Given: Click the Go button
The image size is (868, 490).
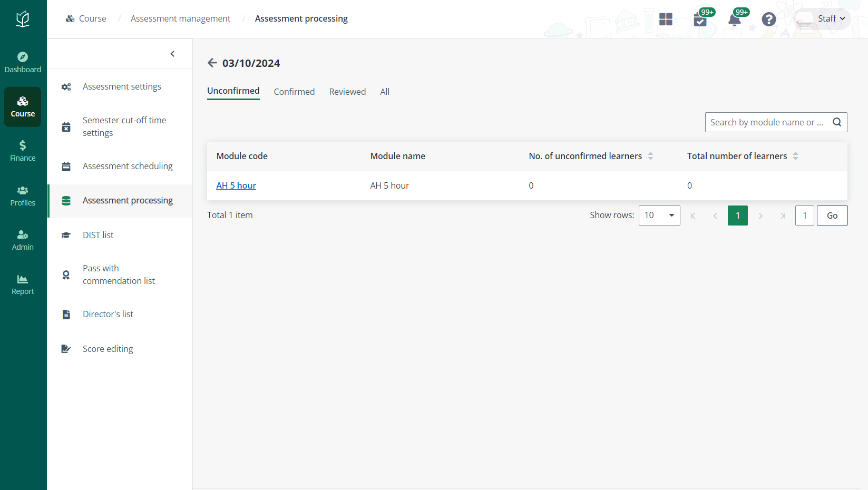Looking at the screenshot, I should 832,215.
